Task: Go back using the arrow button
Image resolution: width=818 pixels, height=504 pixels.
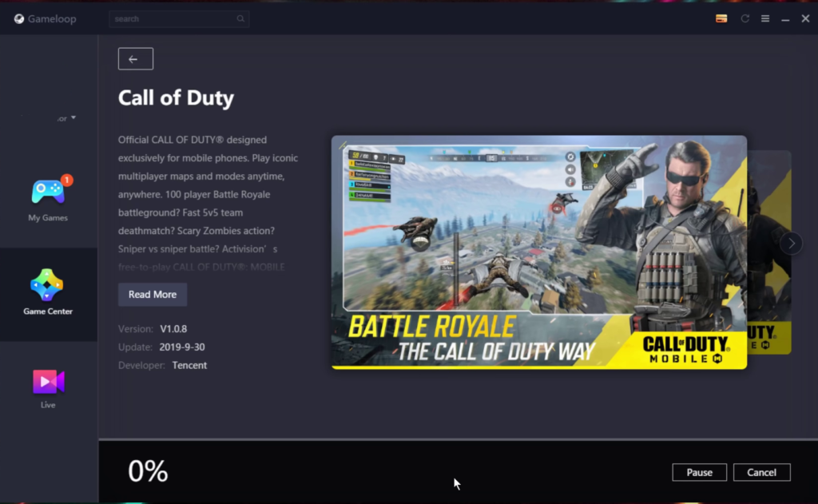Action: [136, 59]
